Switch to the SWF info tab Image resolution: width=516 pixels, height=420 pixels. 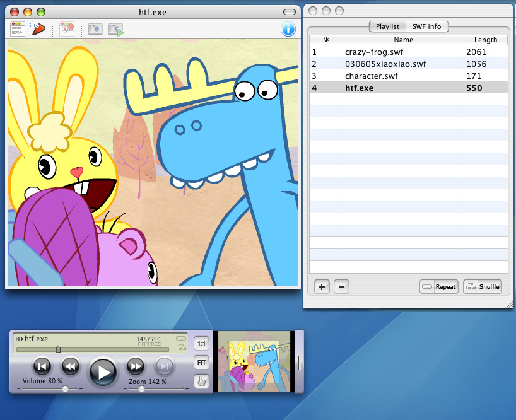point(427,26)
